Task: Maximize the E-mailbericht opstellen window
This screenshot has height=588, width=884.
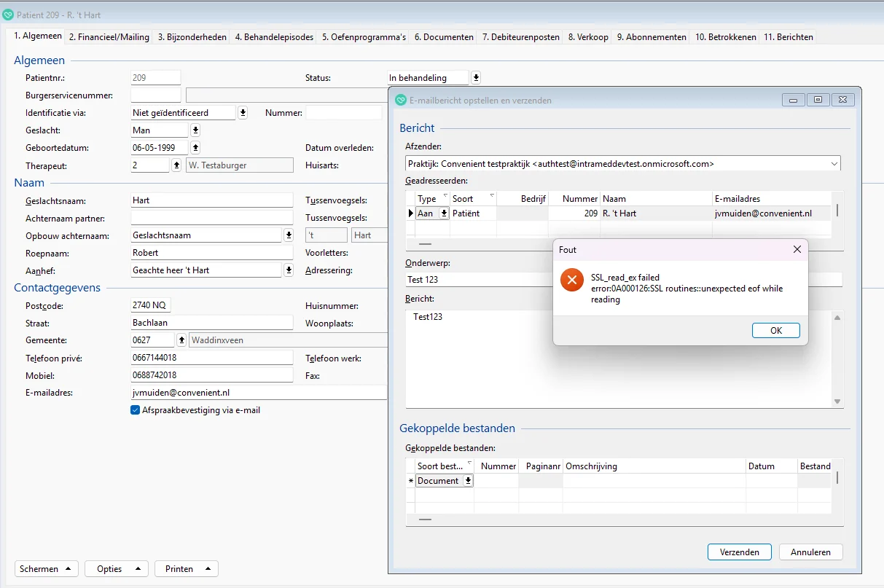Action: (x=818, y=100)
